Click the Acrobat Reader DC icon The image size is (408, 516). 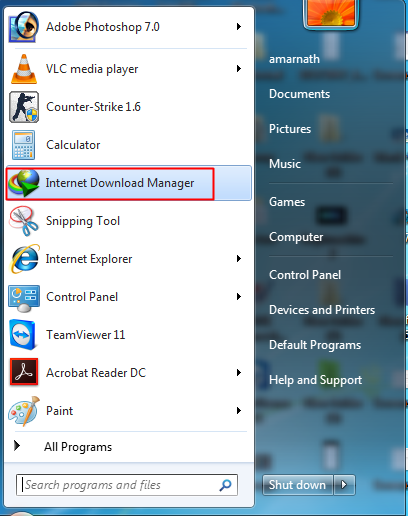(x=24, y=372)
